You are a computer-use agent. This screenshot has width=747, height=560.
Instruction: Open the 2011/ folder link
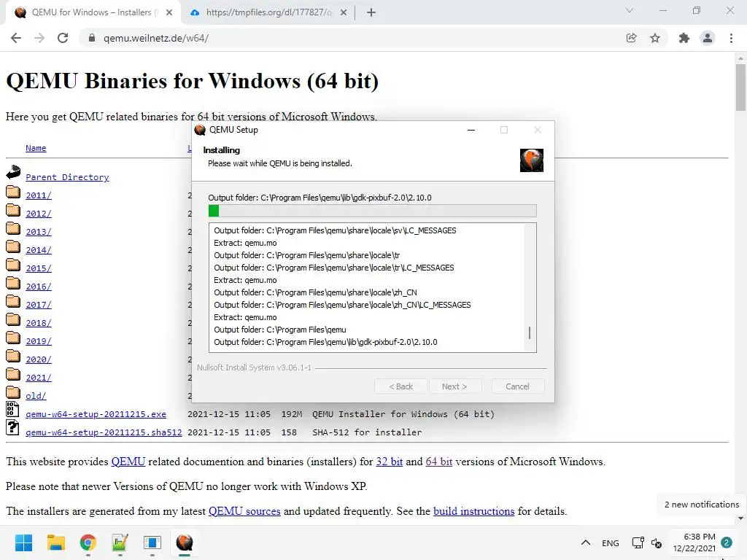click(39, 195)
